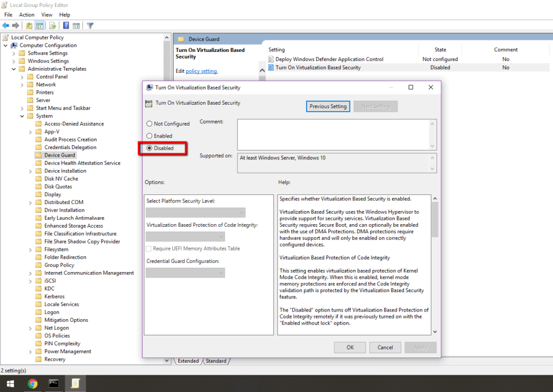Open Help via blue question mark icon
This screenshot has width=553, height=392.
[66, 25]
